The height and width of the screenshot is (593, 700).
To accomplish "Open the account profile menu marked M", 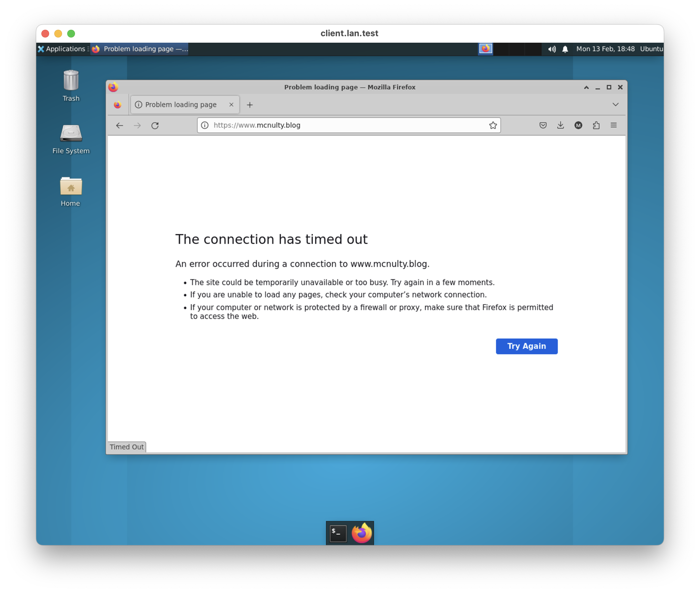I will pyautogui.click(x=578, y=125).
